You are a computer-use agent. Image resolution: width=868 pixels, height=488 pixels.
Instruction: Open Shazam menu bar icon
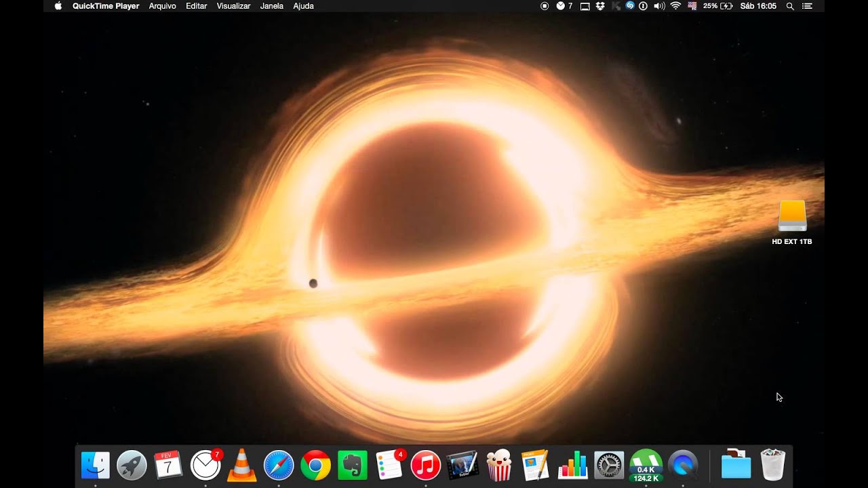[630, 6]
